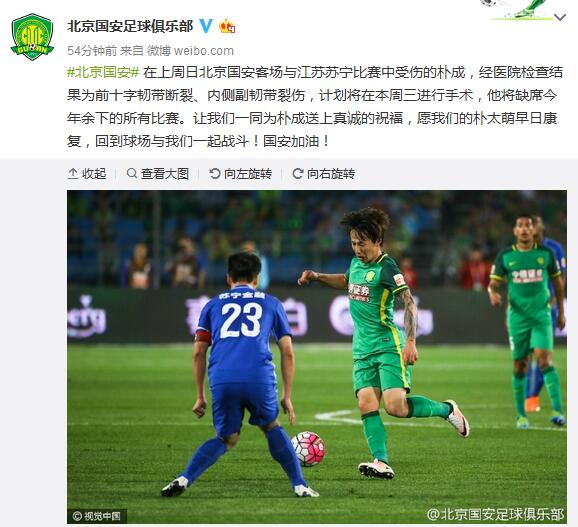578x527 pixels.
Task: Open the #北京国安# hashtag topic
Action: pyautogui.click(x=103, y=72)
